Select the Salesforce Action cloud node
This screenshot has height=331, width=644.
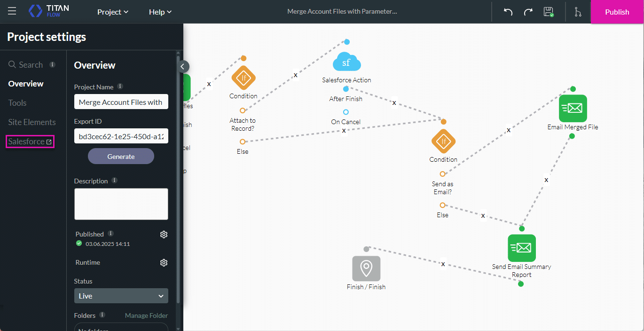(x=346, y=63)
